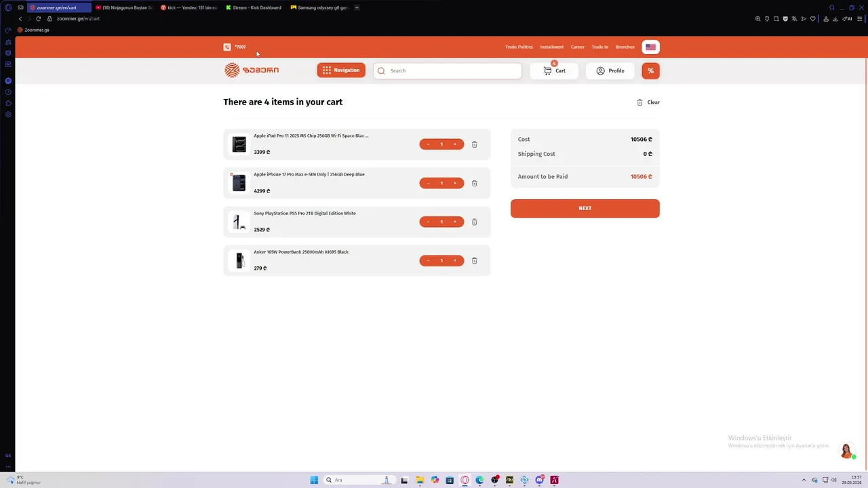Open the Career link
The height and width of the screenshot is (488, 868).
point(578,47)
